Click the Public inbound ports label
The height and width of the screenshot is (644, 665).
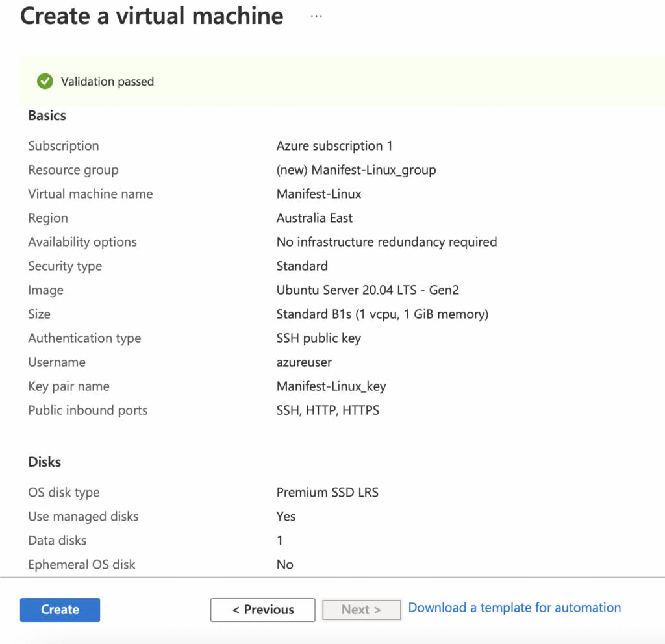88,410
